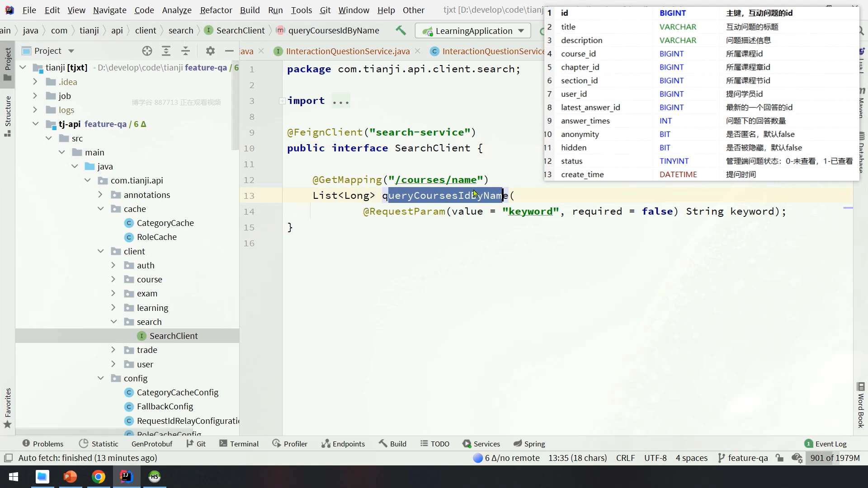Open the Event Log
Viewport: 868px width, 488px height.
(826, 444)
